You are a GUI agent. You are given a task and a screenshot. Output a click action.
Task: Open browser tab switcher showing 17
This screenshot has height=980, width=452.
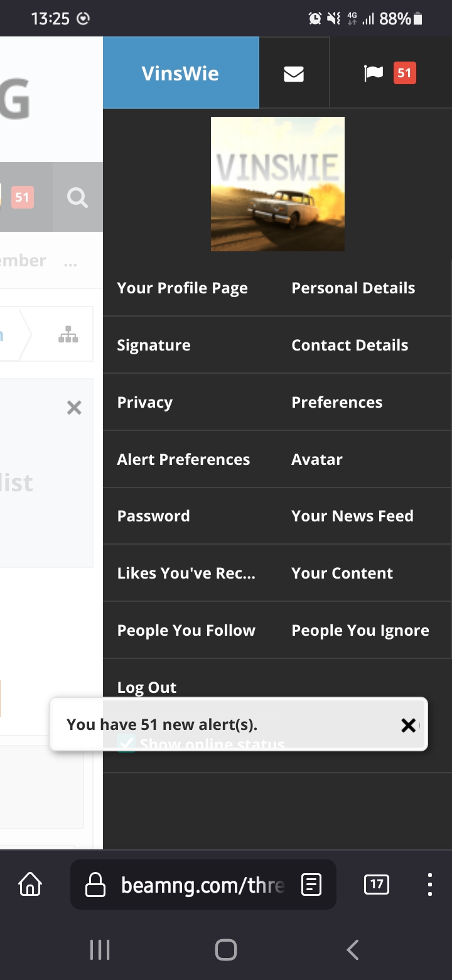click(x=376, y=885)
